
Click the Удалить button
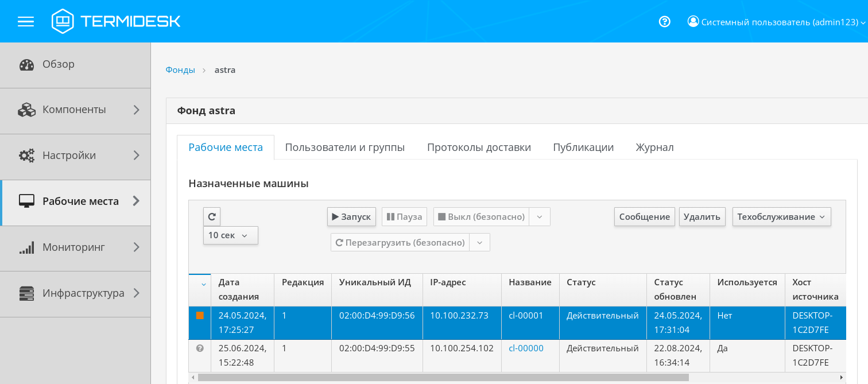pyautogui.click(x=702, y=217)
